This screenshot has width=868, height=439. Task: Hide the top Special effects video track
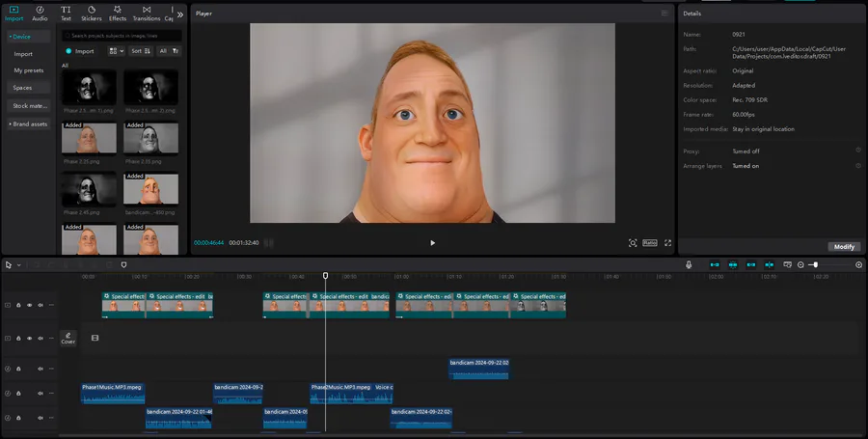(29, 305)
